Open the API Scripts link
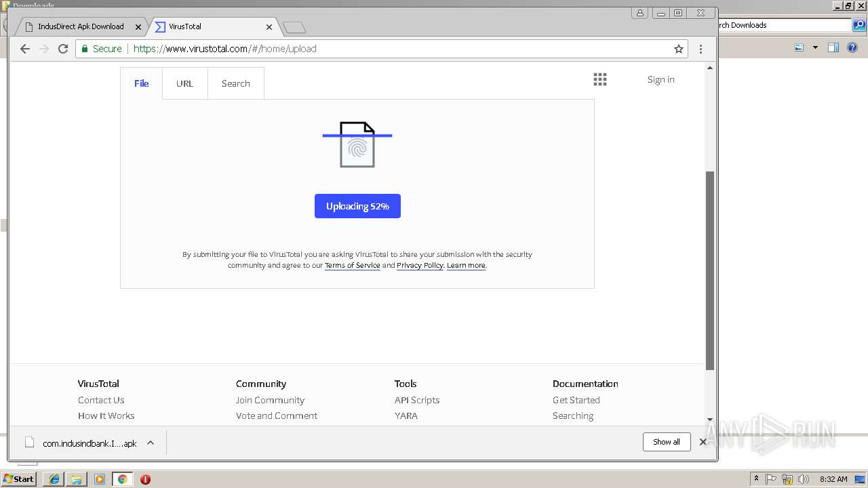The height and width of the screenshot is (488, 868). 417,400
